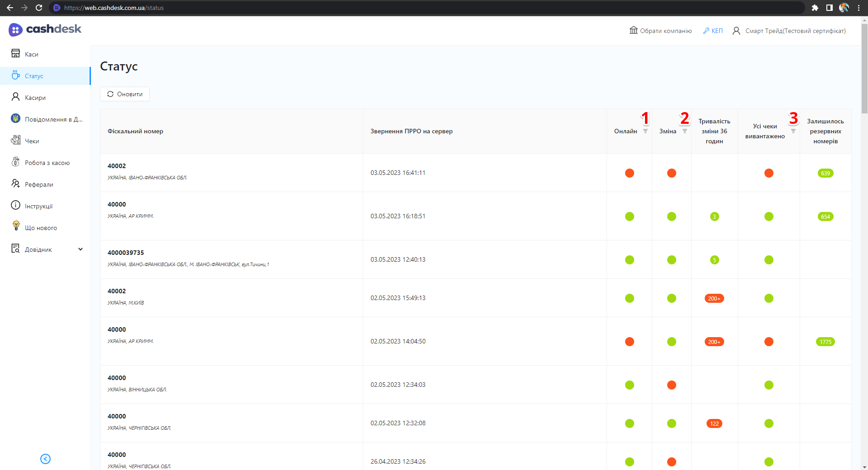Open the Каси section in sidebar

click(31, 54)
